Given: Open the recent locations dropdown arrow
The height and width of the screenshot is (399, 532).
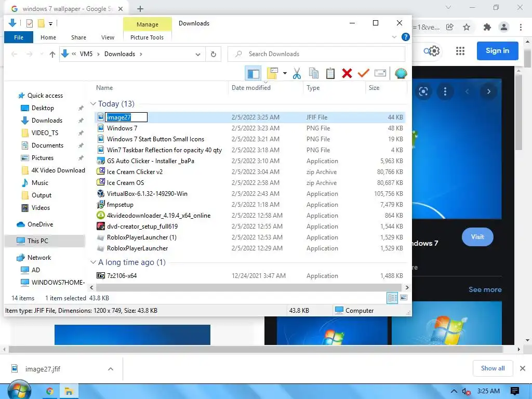Looking at the screenshot, I should [42, 54].
